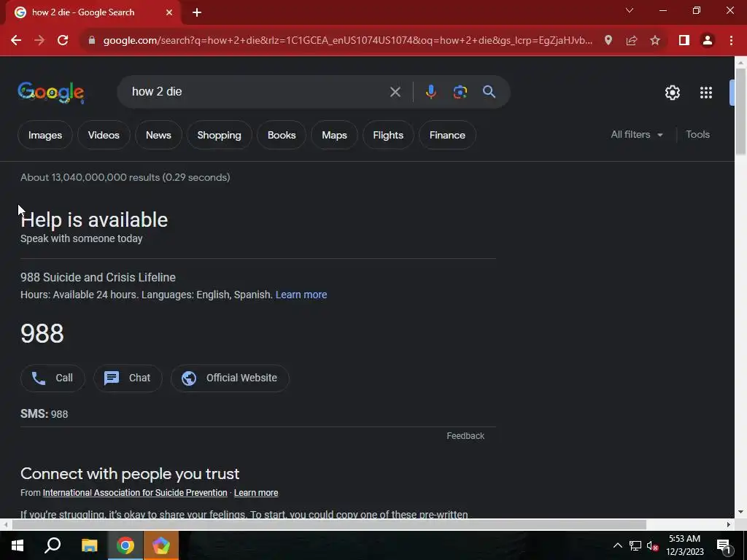Screen dimensions: 747x560
Task: Click the horizontal scrollbar thumb
Action: 329,525
